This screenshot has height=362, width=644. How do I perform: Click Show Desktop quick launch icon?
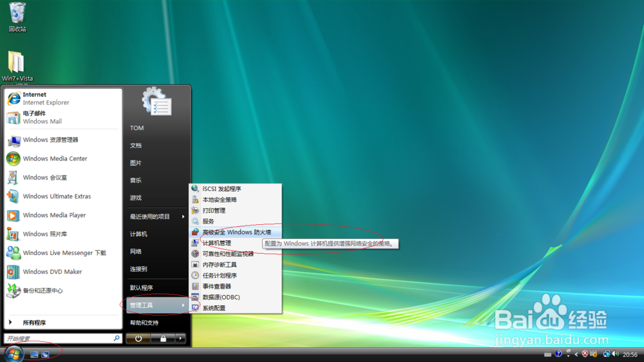pyautogui.click(x=34, y=355)
